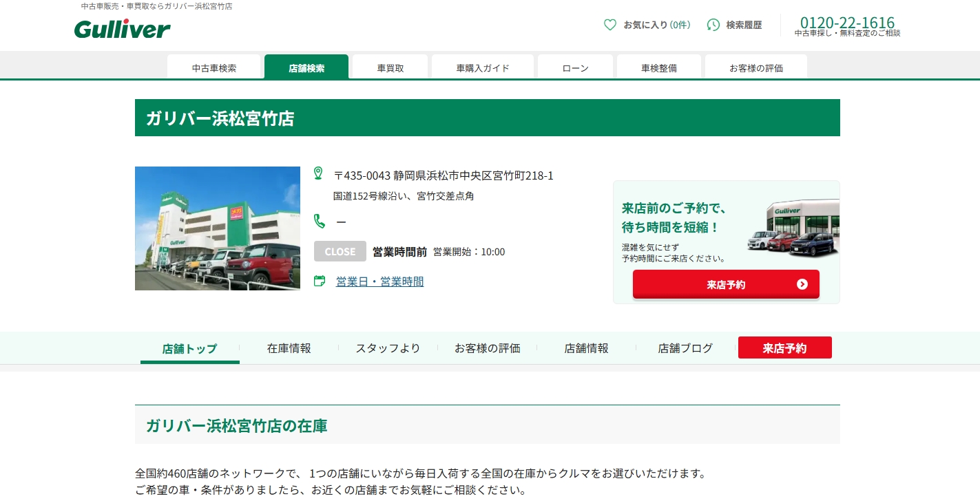
Task: Click the Gulliver logo
Action: (122, 28)
